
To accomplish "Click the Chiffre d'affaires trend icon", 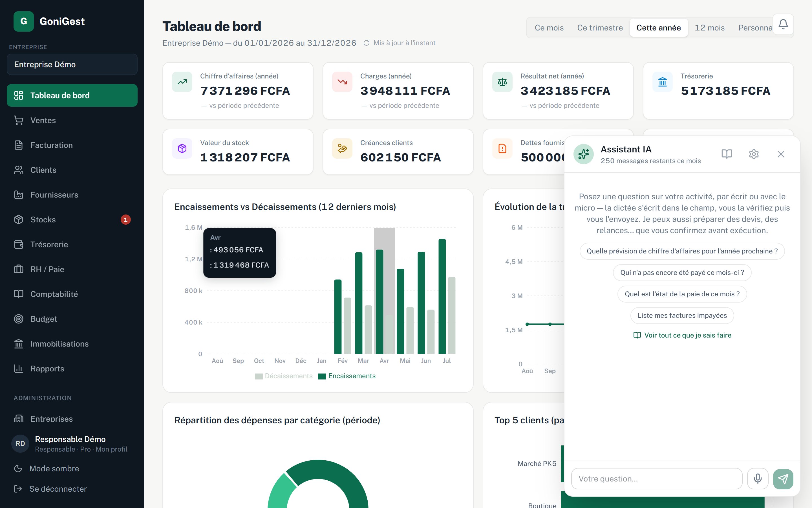I will coord(182,82).
